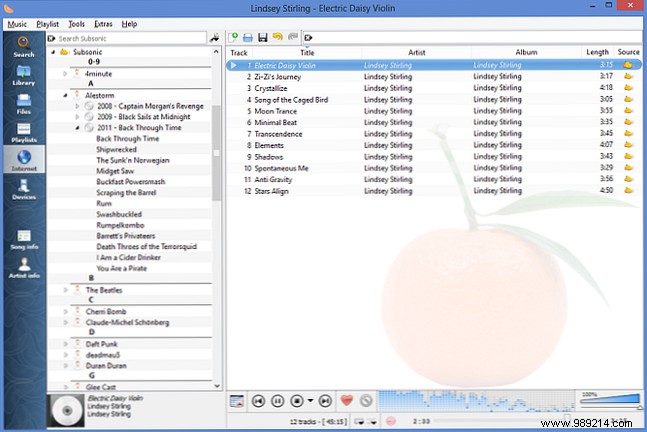
Task: Ban the current track
Action: [366, 400]
